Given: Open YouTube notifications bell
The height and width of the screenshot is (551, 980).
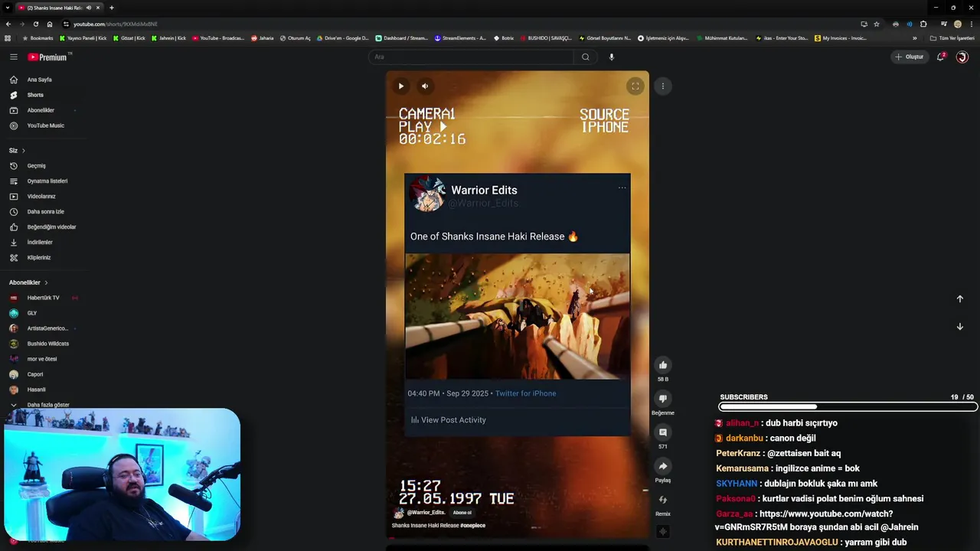Looking at the screenshot, I should coord(941,57).
